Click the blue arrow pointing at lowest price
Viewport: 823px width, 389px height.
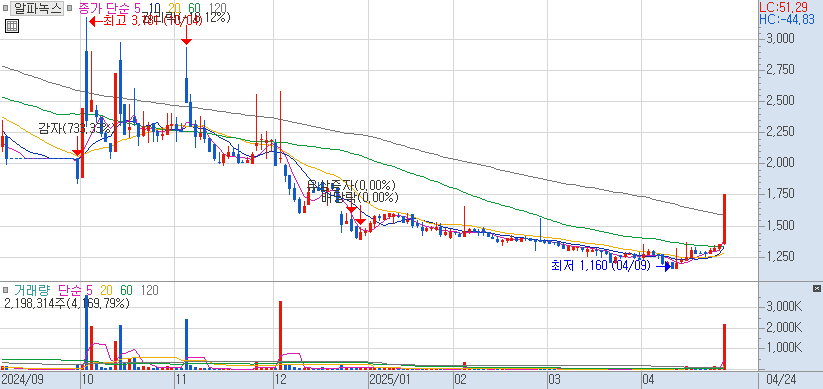click(x=663, y=266)
